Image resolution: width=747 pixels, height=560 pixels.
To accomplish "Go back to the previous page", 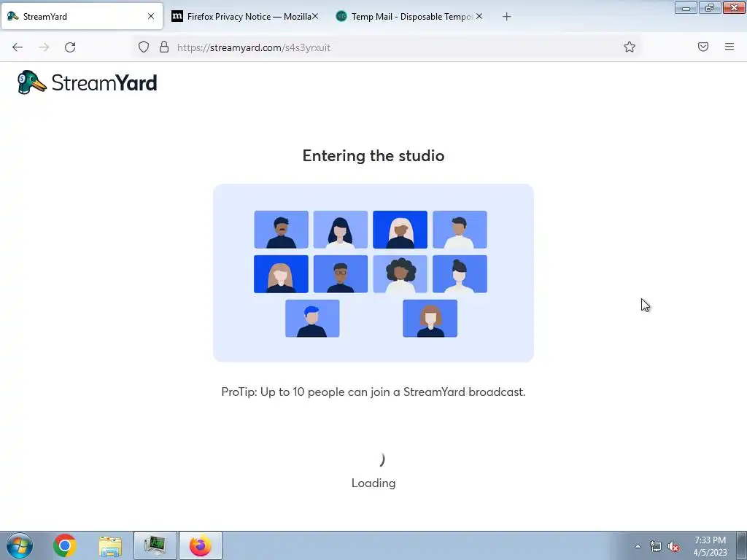I will 18,47.
